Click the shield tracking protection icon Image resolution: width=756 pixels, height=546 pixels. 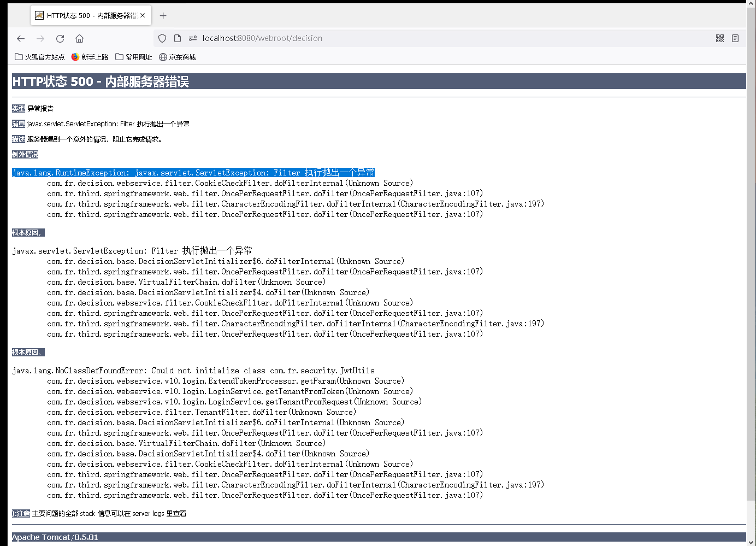tap(162, 38)
